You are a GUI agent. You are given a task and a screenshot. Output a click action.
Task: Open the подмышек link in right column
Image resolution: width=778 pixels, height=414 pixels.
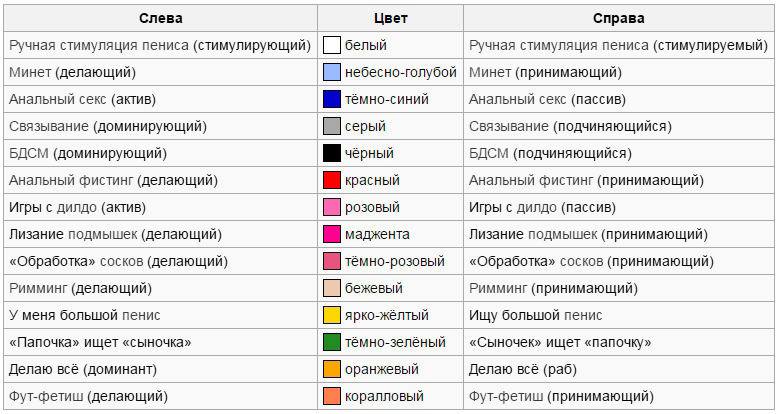click(563, 234)
